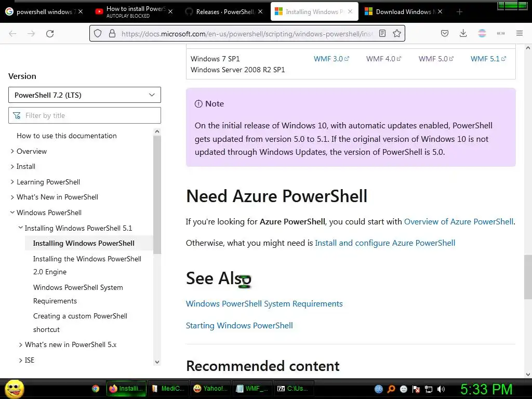This screenshot has width=532, height=399.
Task: Switch to Firefox Installi... taskbar window
Action: click(x=127, y=389)
